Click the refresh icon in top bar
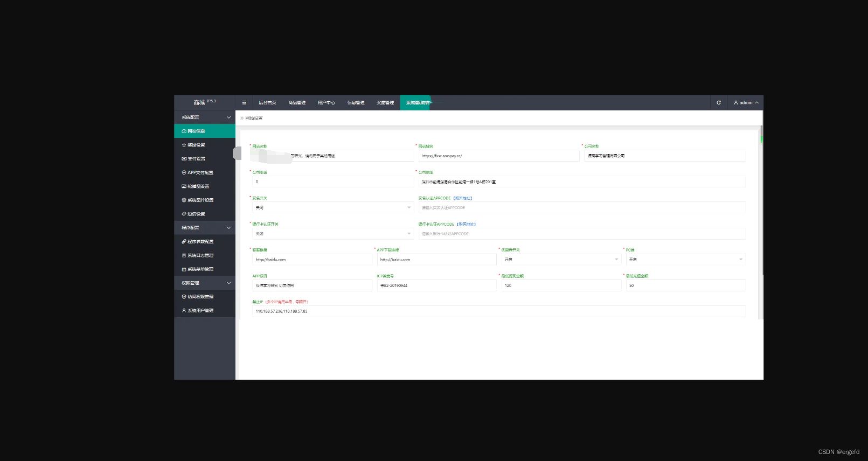 click(x=718, y=102)
